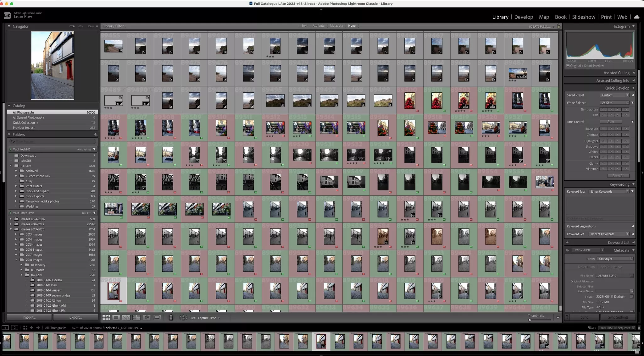Switch to the Map module
The image size is (644, 356).
click(x=544, y=17)
